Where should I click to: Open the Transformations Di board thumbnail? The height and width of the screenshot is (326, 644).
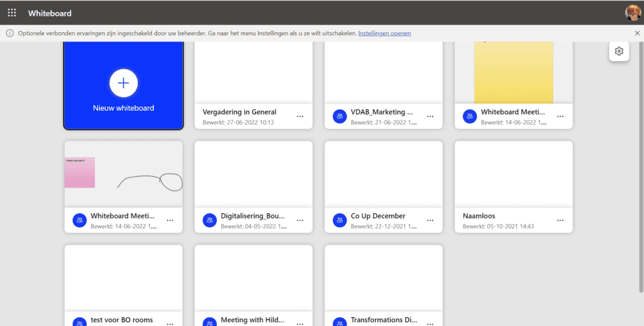pyautogui.click(x=384, y=278)
